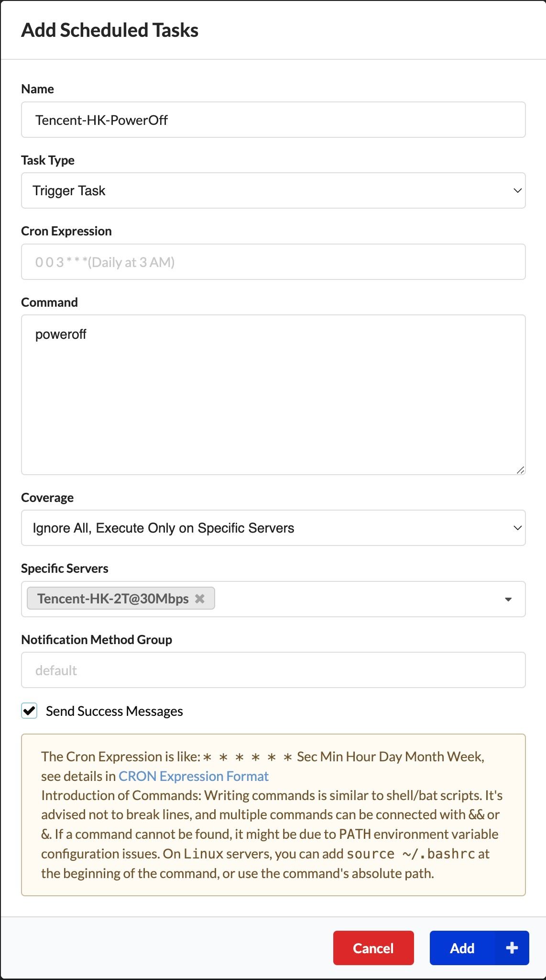The height and width of the screenshot is (980, 546).
Task: Focus the Notification Method Group field
Action: point(273,670)
